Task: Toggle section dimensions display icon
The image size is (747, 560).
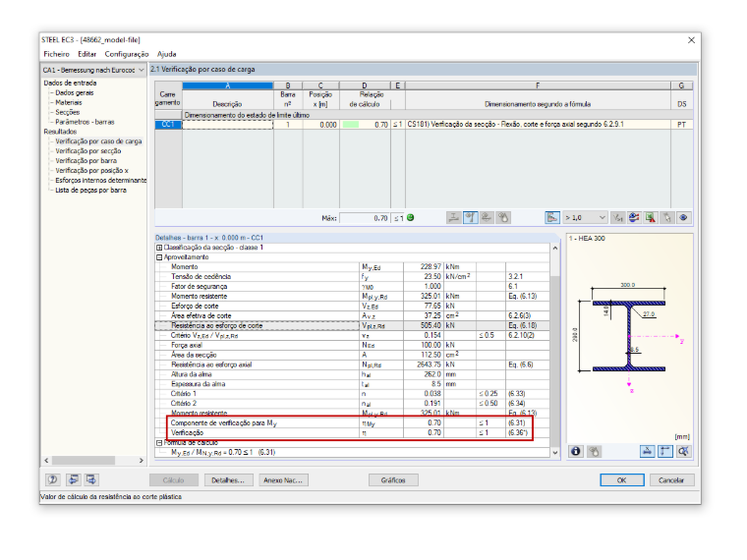Action: pyautogui.click(x=647, y=451)
